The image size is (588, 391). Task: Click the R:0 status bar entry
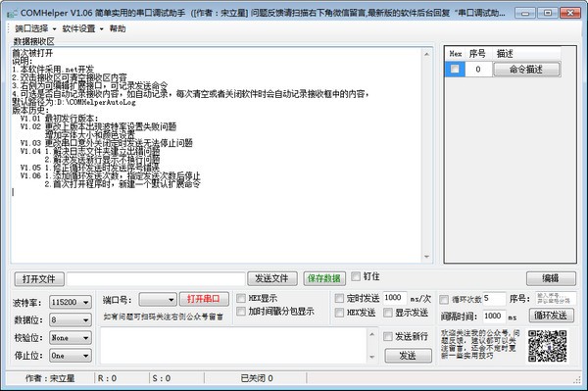pos(107,378)
